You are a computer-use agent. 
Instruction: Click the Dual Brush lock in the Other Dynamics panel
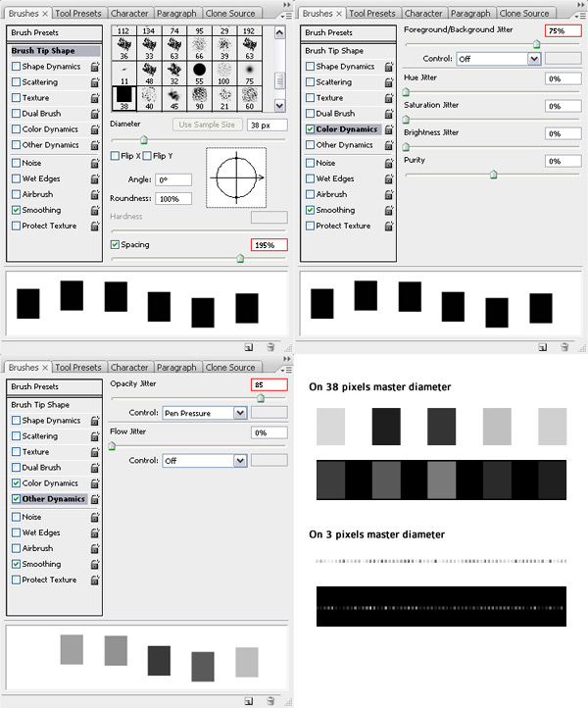coord(95,468)
